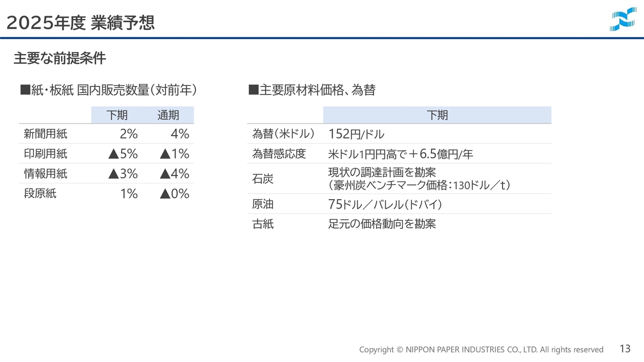Click the Nippon Paper logo icon
Image resolution: width=644 pixels, height=362 pixels.
(623, 21)
